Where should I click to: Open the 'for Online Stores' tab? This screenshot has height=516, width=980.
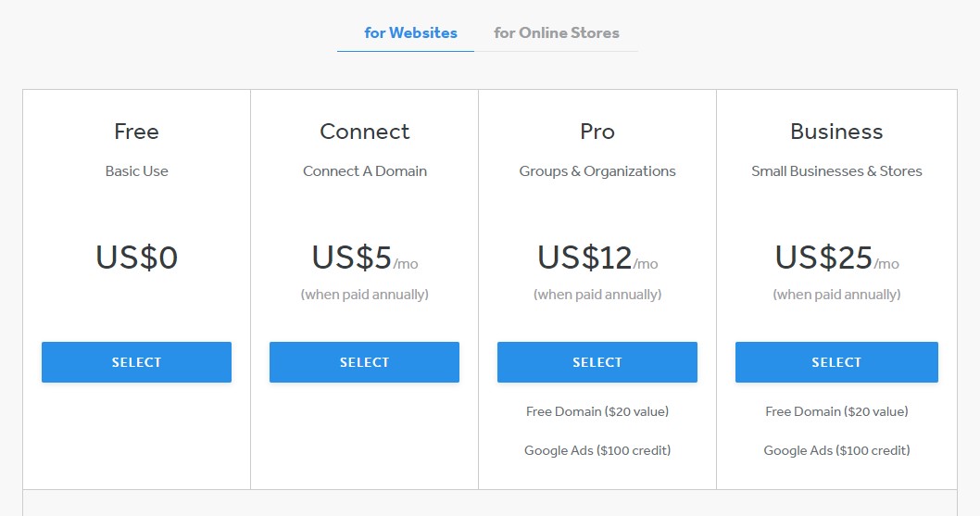(x=557, y=32)
